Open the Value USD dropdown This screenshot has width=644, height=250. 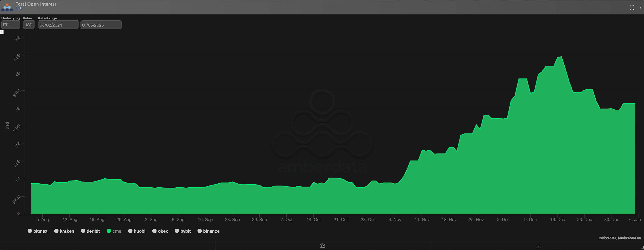(29, 25)
